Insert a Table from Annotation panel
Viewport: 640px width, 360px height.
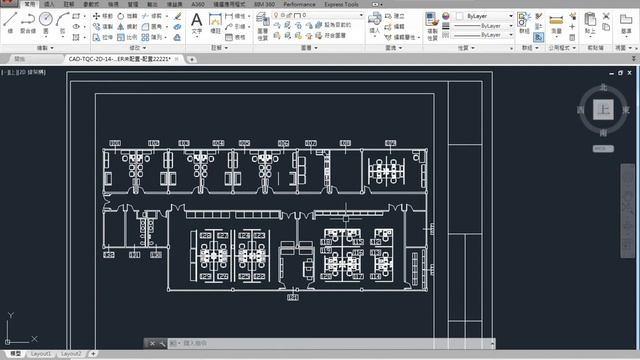235,37
